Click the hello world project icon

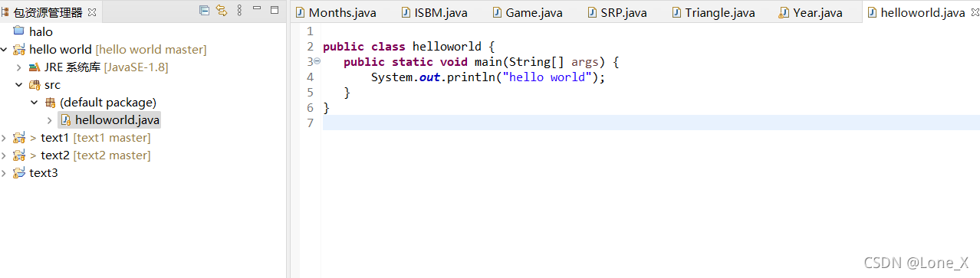pyautogui.click(x=19, y=50)
